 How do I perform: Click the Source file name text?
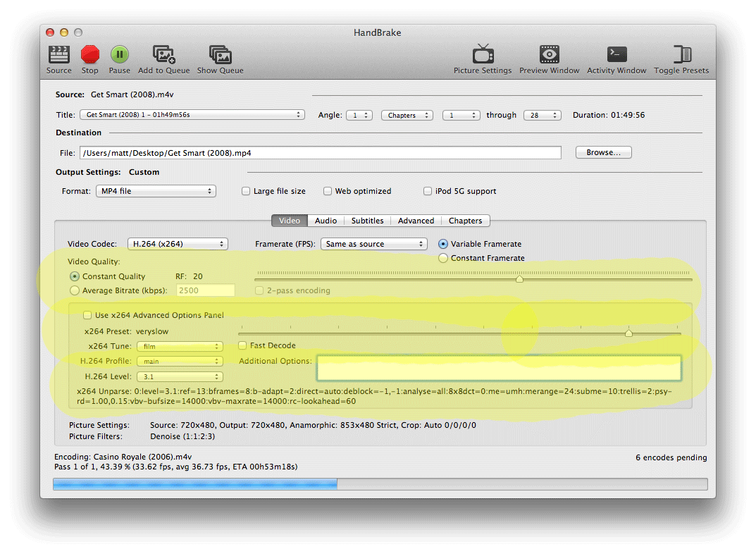(x=132, y=94)
